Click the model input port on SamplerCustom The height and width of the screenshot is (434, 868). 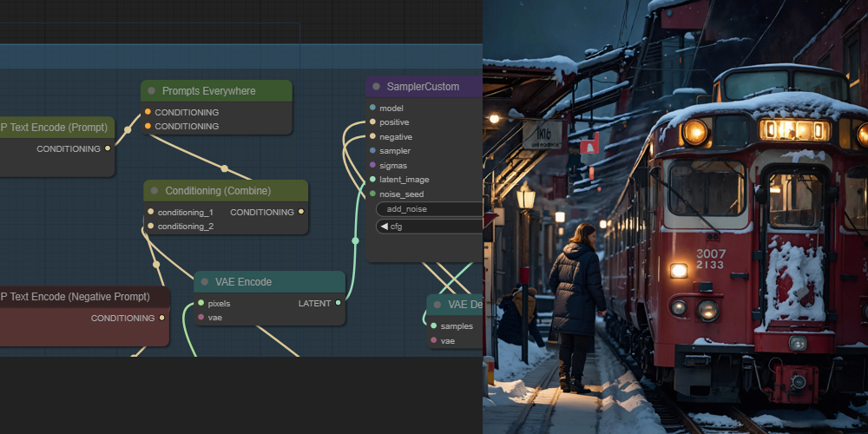point(372,108)
